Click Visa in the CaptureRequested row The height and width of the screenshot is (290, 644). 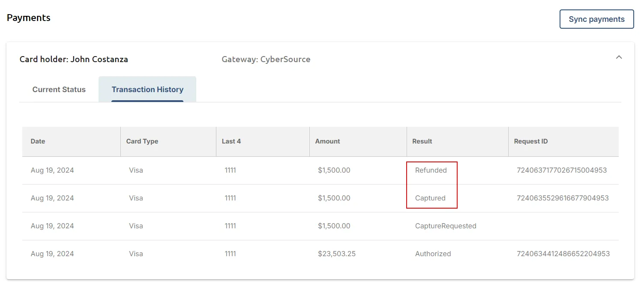point(136,226)
